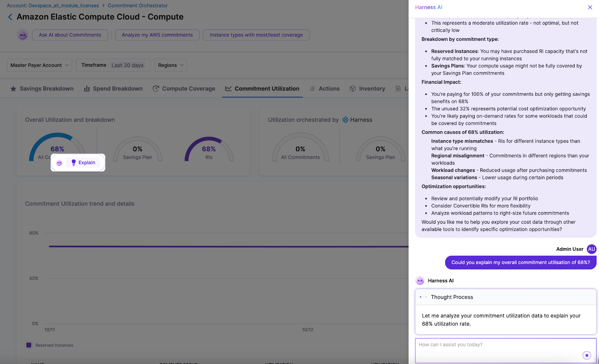Click the Harness AI avatar icon near Ask AI
The width and height of the screenshot is (599, 364).
coord(23,35)
